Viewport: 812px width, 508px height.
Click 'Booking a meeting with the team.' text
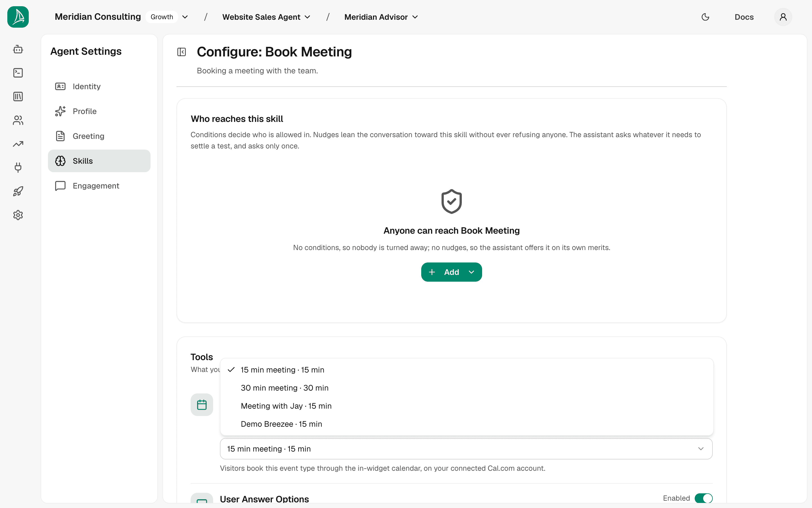coord(257,71)
